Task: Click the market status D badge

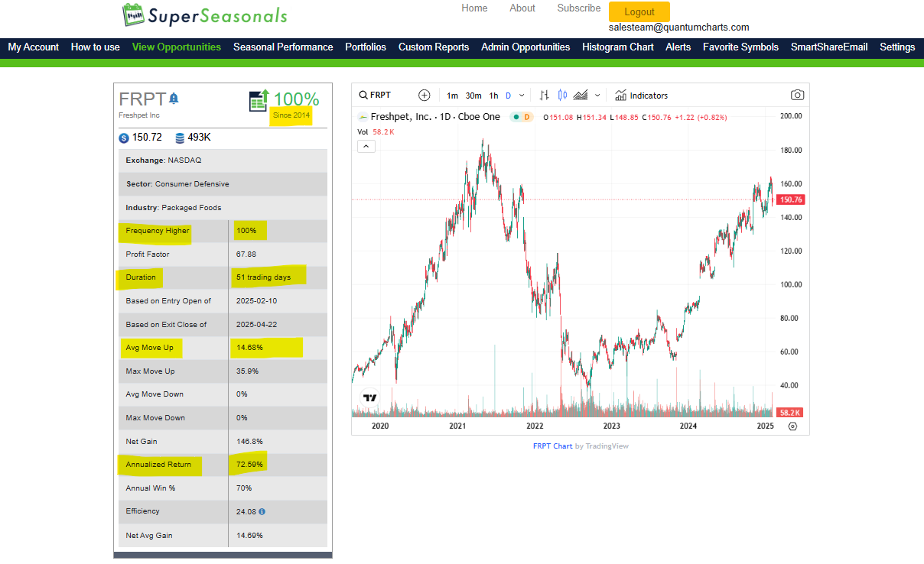Action: tap(526, 117)
